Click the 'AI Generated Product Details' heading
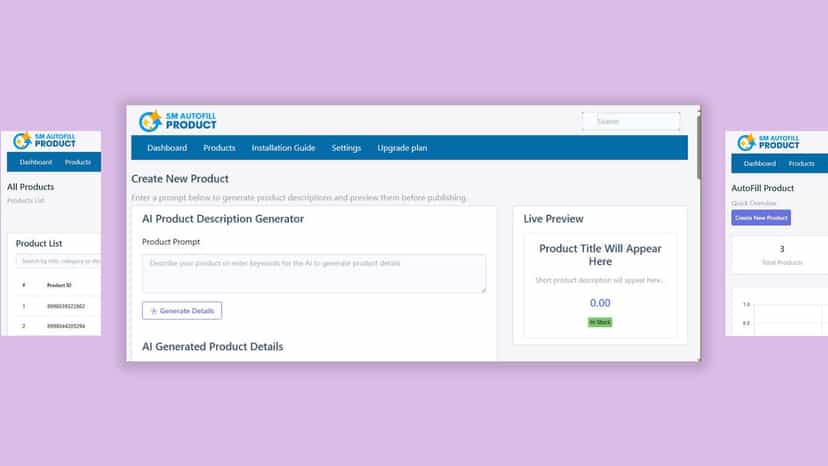The image size is (828, 466). 212,347
